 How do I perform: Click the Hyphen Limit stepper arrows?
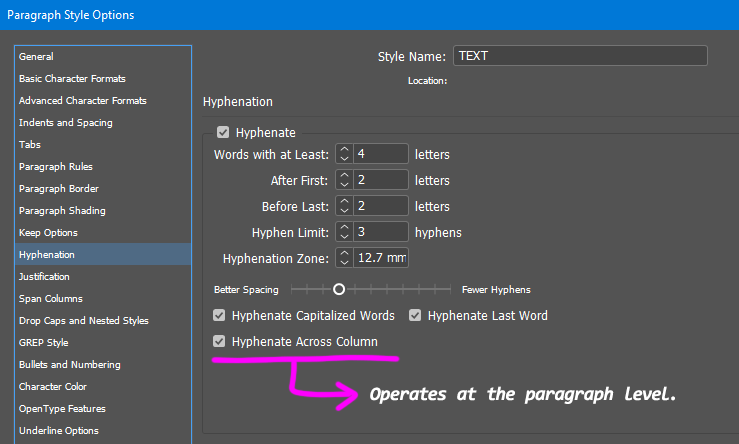(345, 232)
